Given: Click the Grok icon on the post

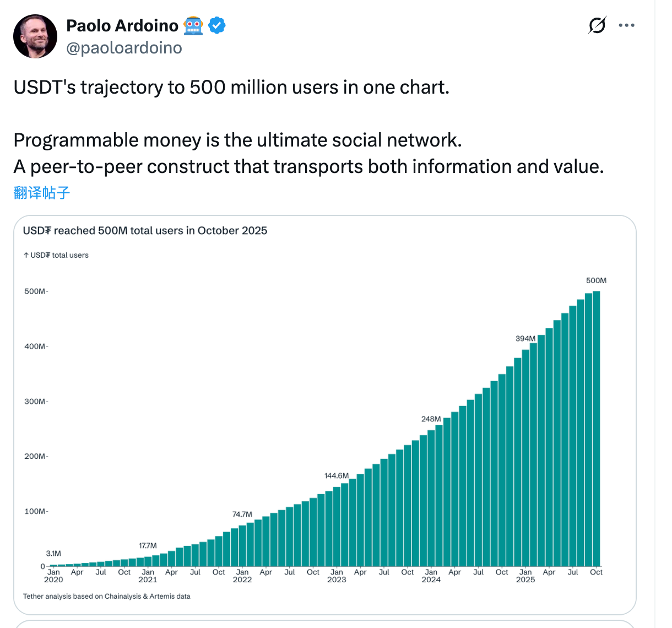Looking at the screenshot, I should pos(598,25).
